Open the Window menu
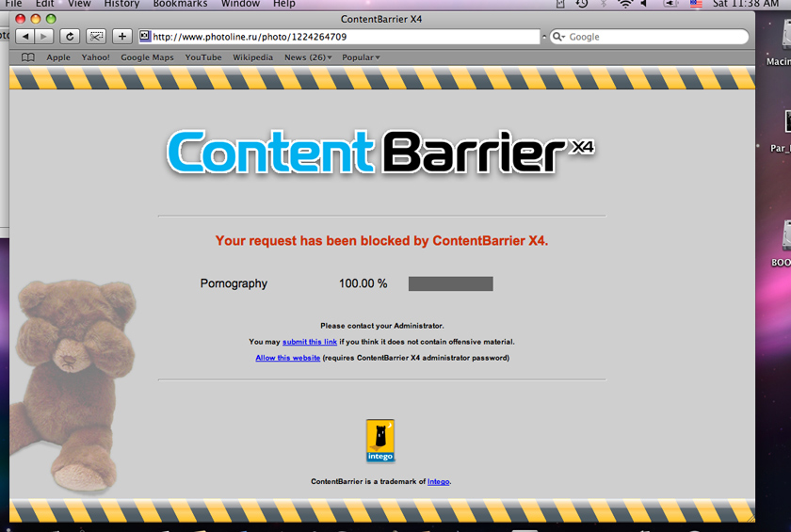 [241, 4]
